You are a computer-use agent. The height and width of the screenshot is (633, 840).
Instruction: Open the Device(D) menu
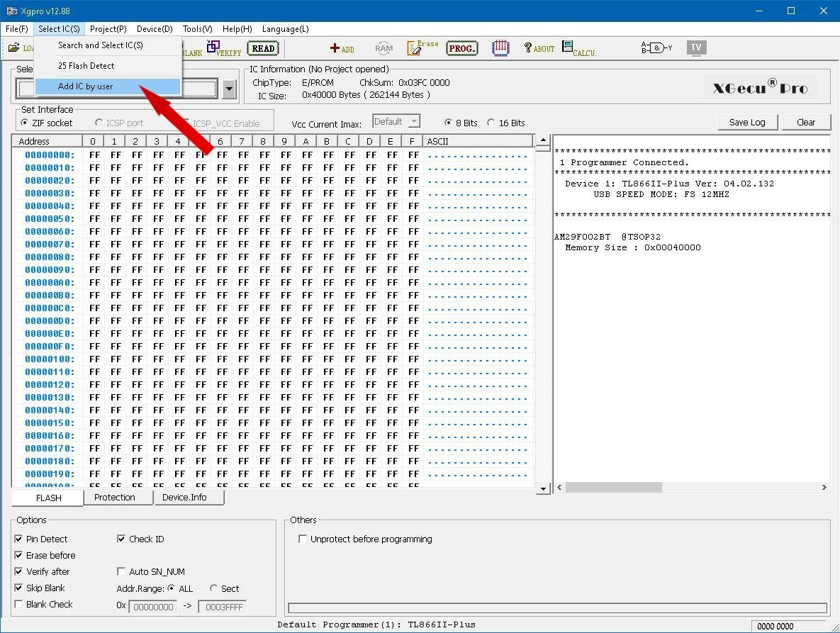(155, 29)
